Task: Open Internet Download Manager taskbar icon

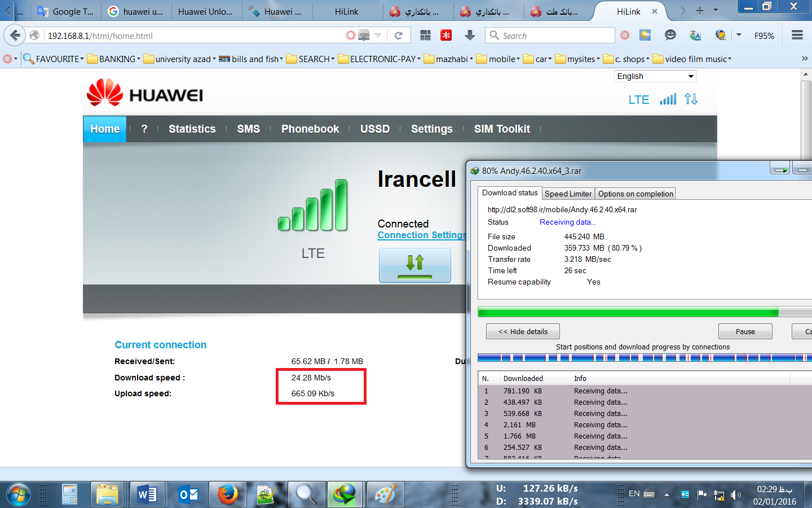Action: point(345,495)
